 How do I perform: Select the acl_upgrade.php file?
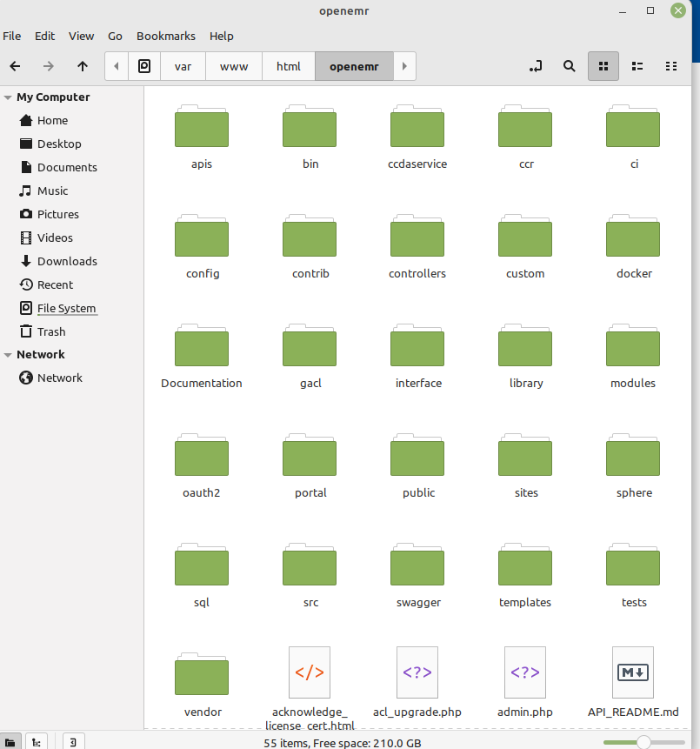417,683
